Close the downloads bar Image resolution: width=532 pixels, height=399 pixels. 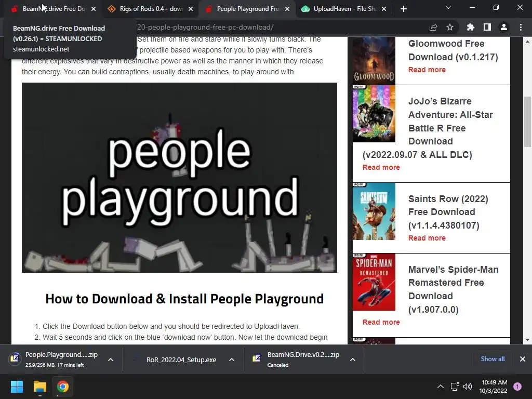tap(523, 359)
